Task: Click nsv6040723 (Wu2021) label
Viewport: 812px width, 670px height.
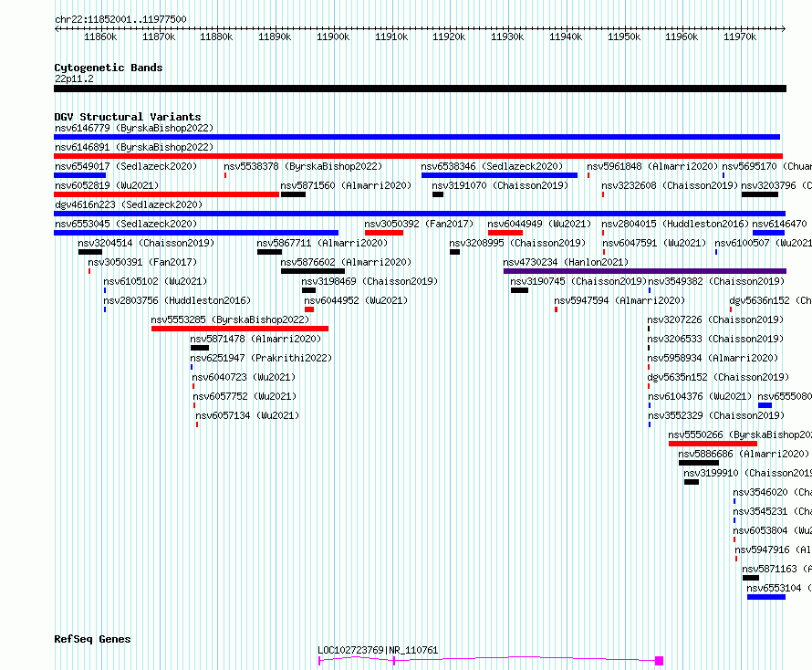Action: coord(244,377)
